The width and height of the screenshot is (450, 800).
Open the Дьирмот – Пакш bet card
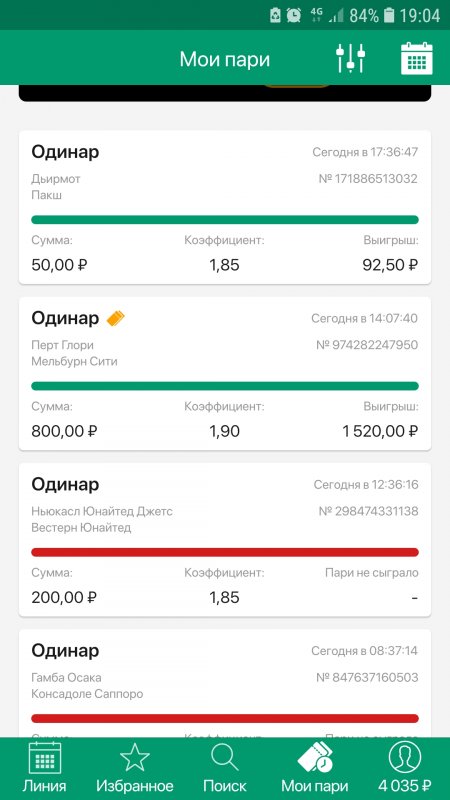(x=225, y=207)
